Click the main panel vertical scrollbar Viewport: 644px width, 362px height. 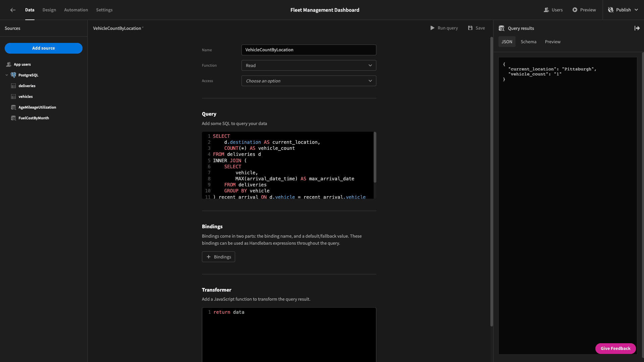tap(492, 181)
